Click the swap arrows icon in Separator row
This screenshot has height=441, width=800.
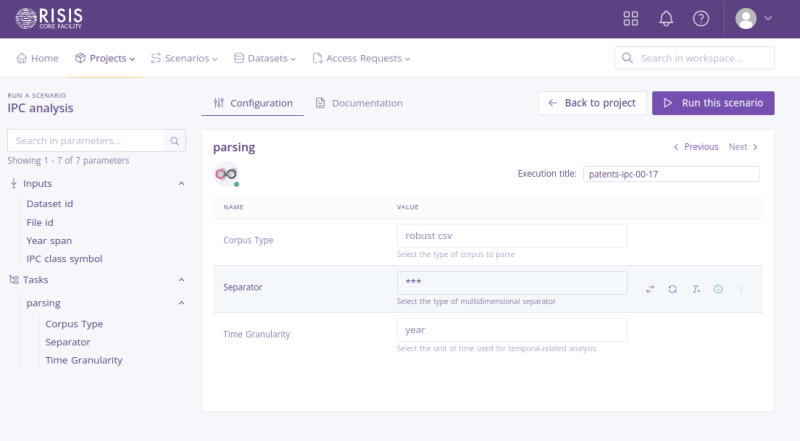(x=650, y=289)
